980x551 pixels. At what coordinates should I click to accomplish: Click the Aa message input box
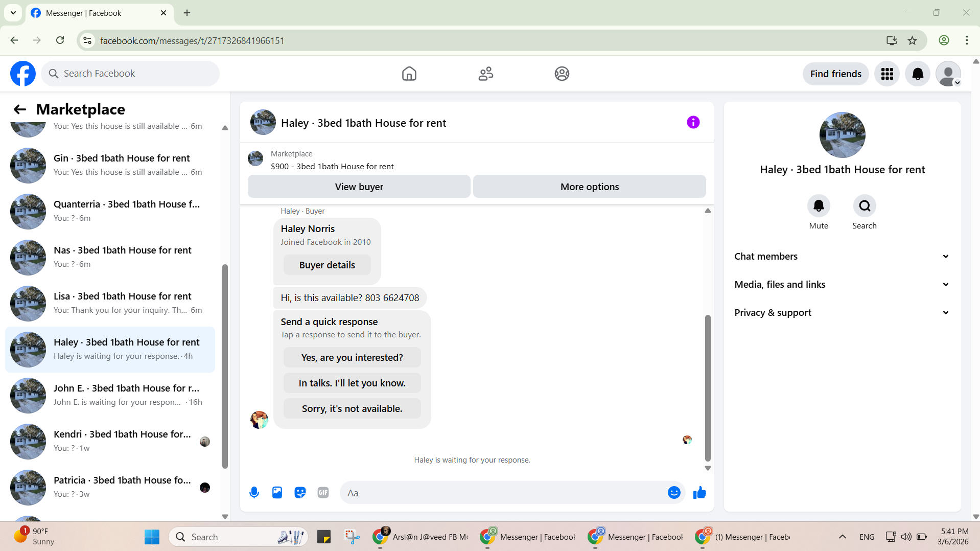tap(503, 493)
